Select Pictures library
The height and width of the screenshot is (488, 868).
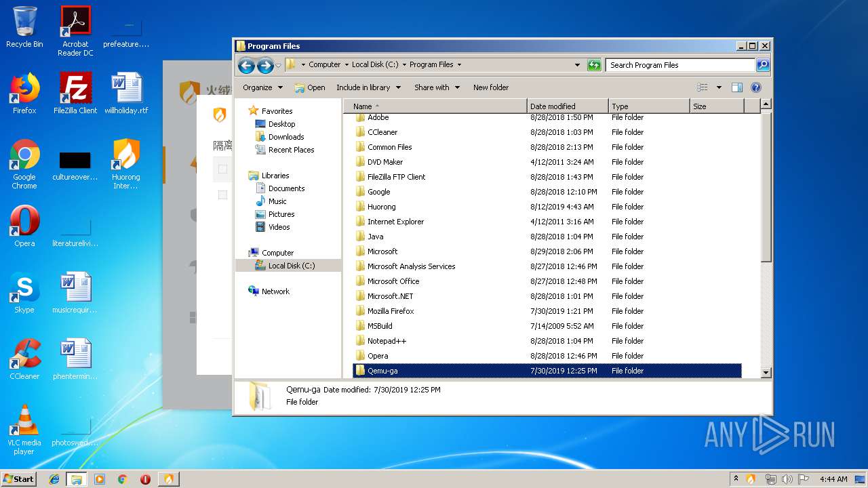(x=281, y=214)
